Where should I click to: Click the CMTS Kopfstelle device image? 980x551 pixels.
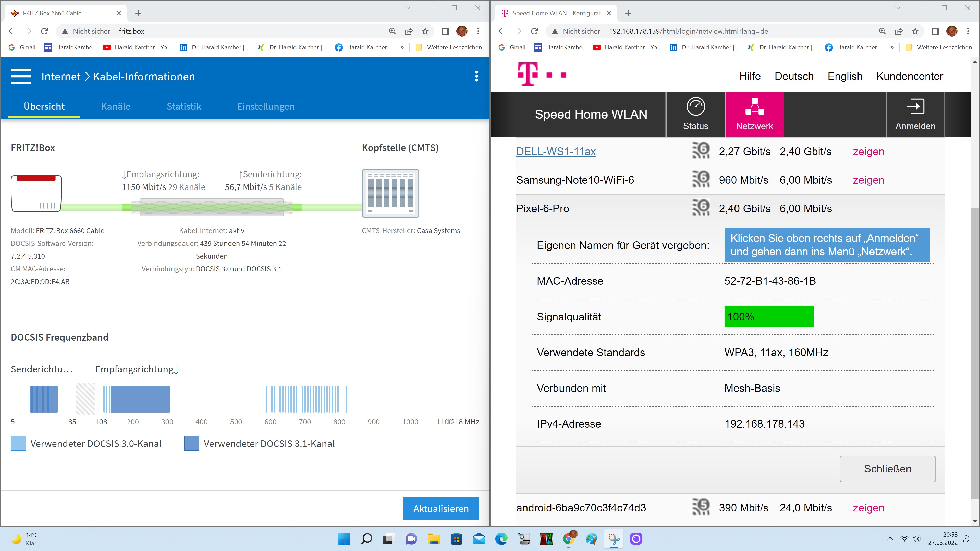click(x=390, y=193)
